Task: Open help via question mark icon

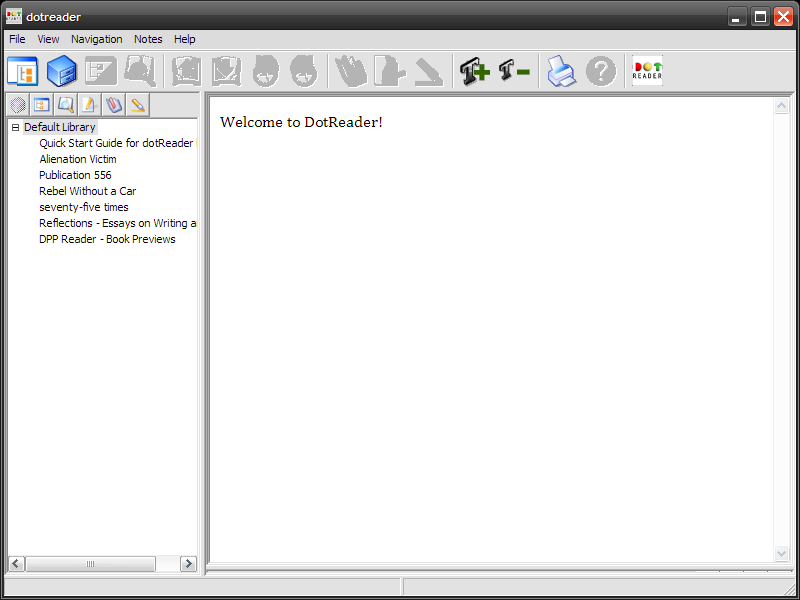Action: pos(601,71)
